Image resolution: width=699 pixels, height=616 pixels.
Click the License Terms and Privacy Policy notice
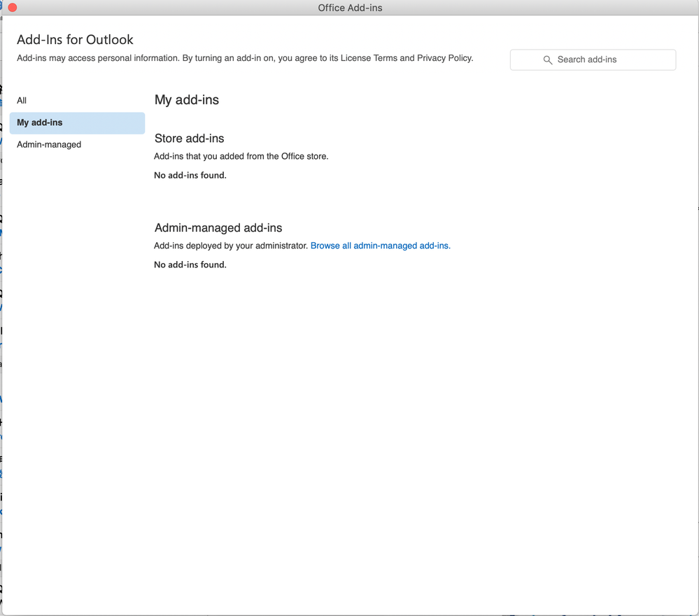(245, 58)
